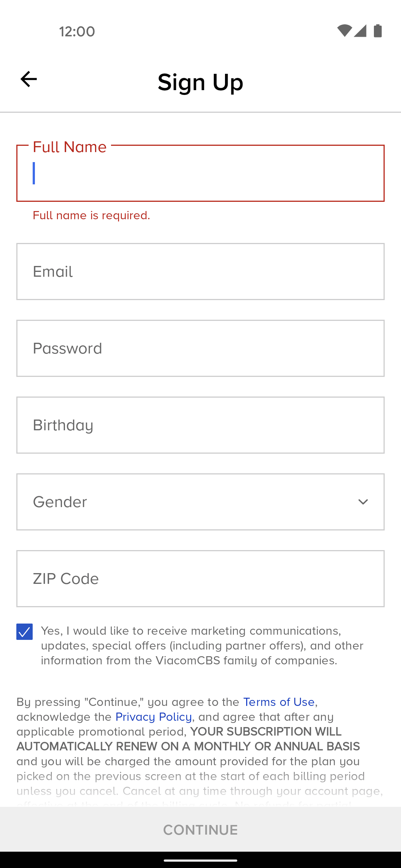401x868 pixels.
Task: Tap the clock in status bar
Action: 77,32
